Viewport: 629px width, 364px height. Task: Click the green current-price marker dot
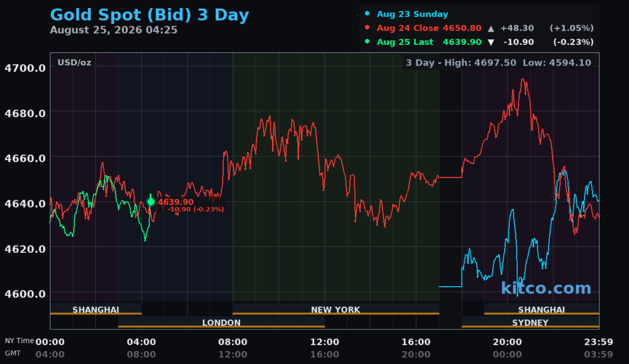(151, 202)
